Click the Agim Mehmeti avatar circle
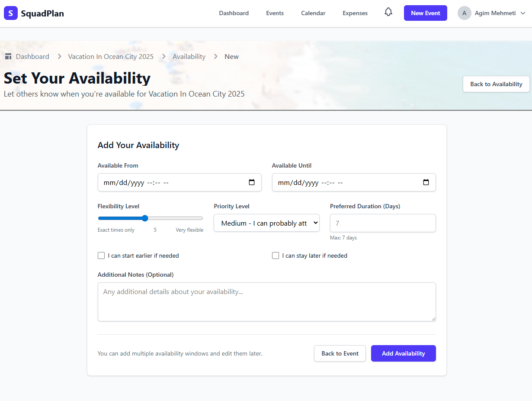 464,13
